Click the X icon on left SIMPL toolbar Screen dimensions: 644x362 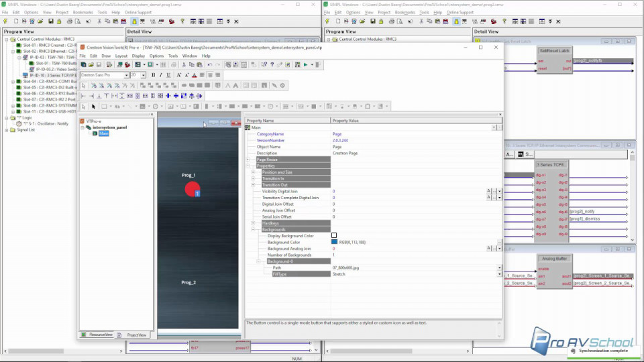click(236, 21)
